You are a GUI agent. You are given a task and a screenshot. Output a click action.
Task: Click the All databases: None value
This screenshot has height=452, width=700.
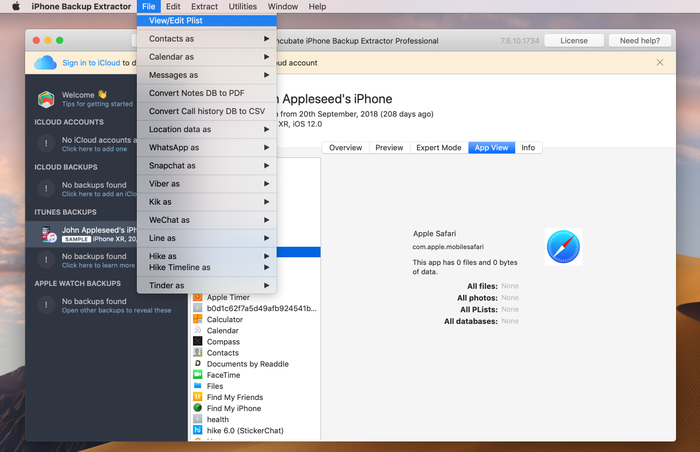(510, 321)
